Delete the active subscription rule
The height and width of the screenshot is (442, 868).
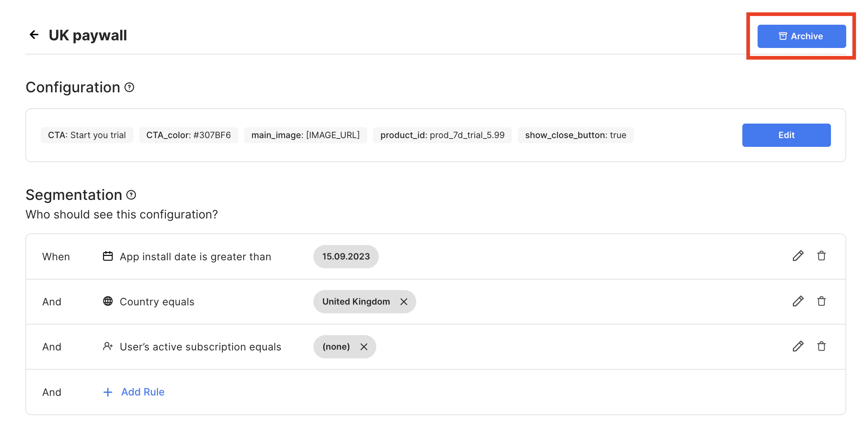pos(821,346)
